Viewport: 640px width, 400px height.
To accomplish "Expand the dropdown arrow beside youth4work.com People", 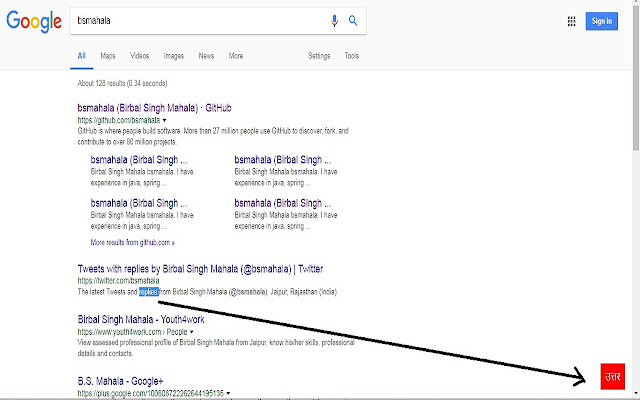I will [191, 332].
